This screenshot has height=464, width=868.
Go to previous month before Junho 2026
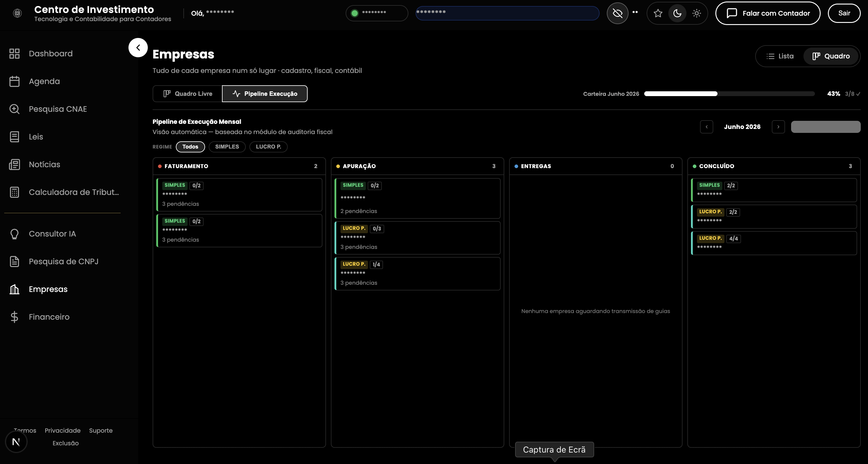click(x=706, y=127)
